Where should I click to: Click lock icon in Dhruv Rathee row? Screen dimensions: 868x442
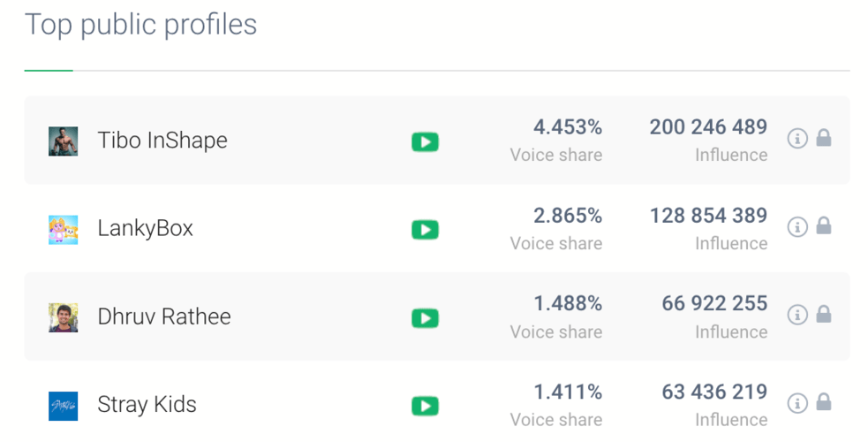[x=824, y=314]
